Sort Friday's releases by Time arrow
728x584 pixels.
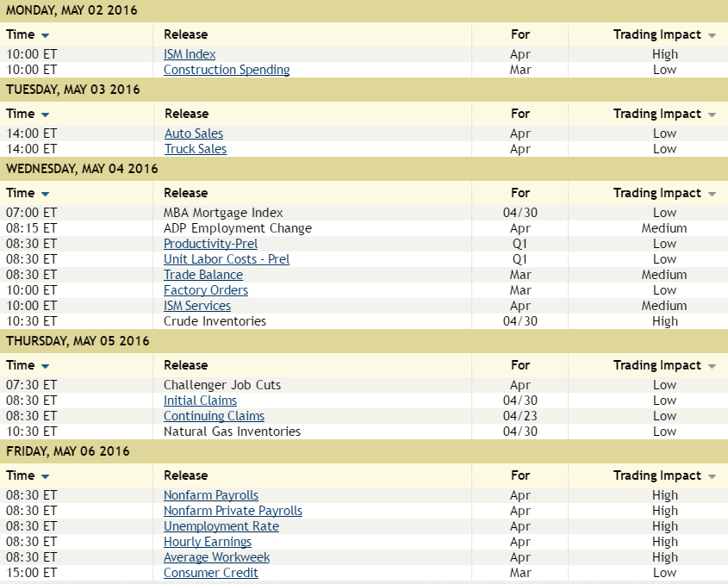click(x=45, y=476)
